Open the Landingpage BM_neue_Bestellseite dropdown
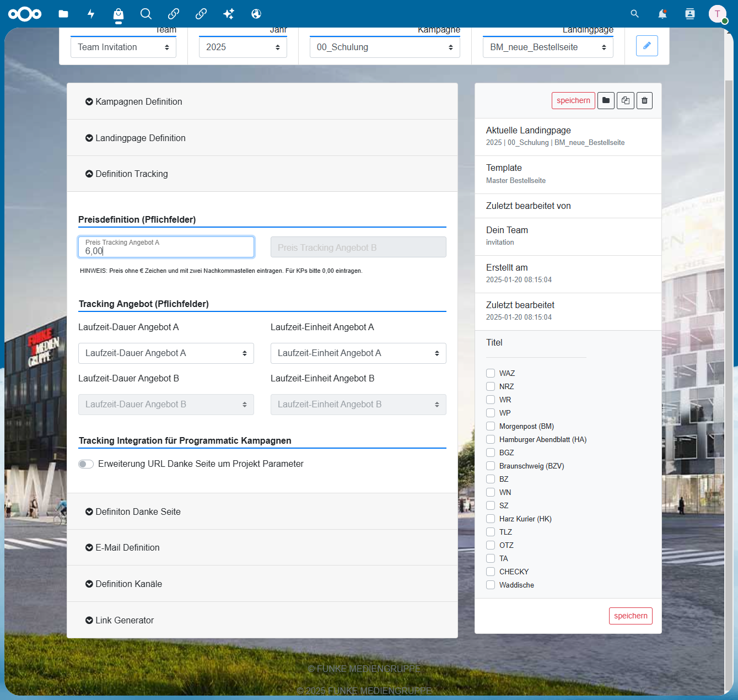The image size is (738, 700). click(548, 47)
